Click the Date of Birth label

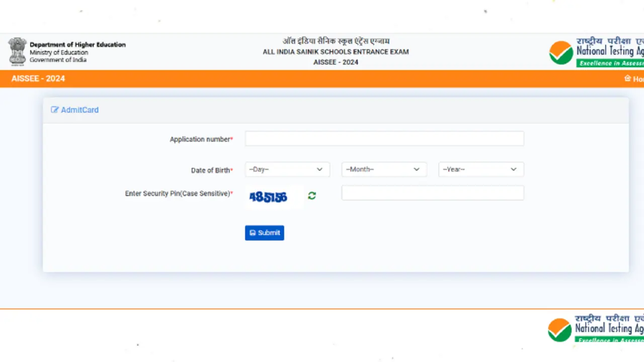point(210,170)
